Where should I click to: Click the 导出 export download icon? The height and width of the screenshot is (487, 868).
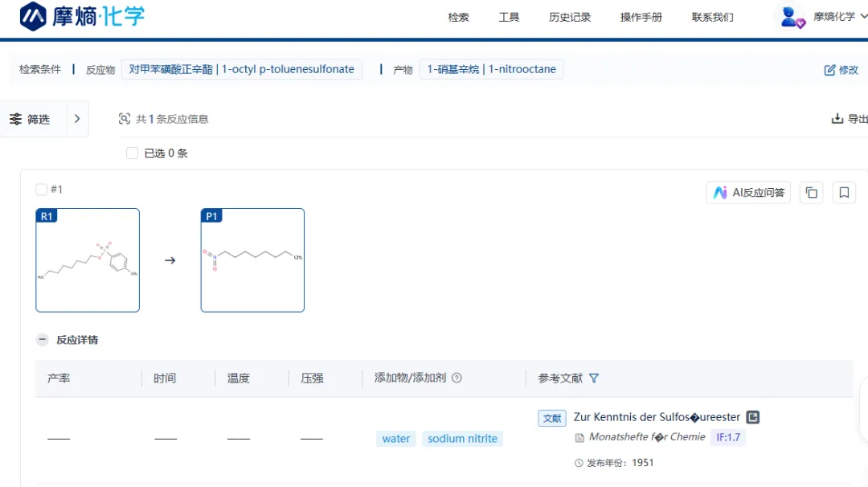coord(837,119)
